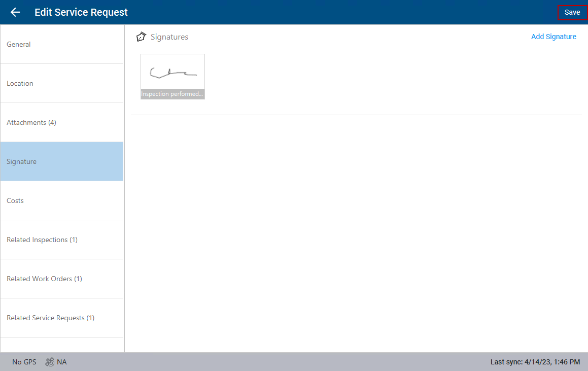Open Attachments (4) section

click(x=62, y=122)
